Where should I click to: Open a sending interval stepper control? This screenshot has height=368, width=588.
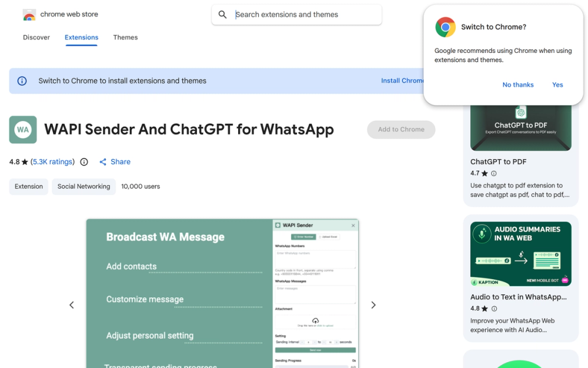click(x=302, y=342)
